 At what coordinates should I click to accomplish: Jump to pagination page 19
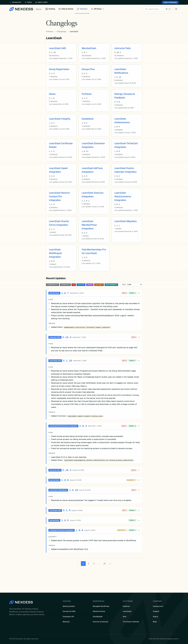click(104, 564)
